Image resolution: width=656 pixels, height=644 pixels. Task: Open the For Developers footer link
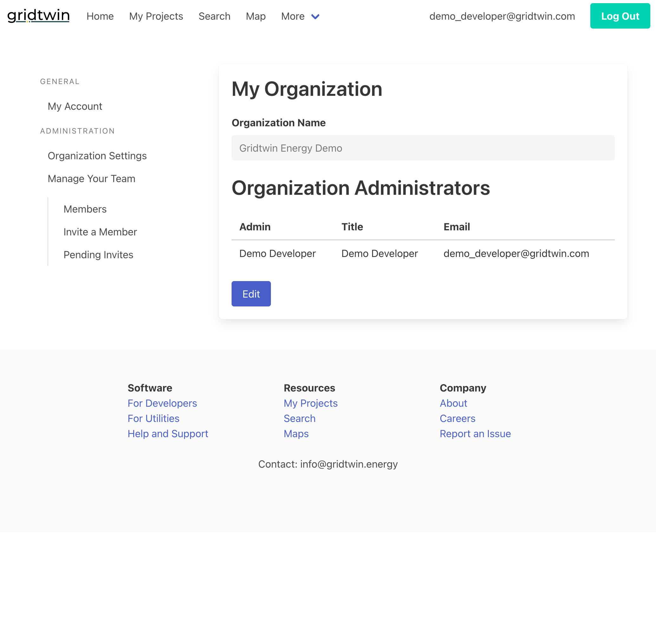[x=162, y=403]
